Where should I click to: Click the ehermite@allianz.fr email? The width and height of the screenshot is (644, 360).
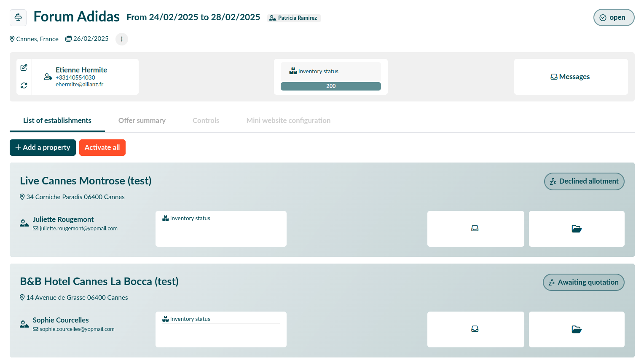(x=79, y=85)
